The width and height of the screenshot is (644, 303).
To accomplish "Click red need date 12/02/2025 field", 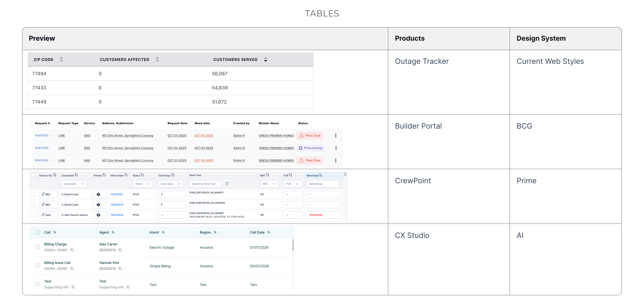I will pyautogui.click(x=324, y=215).
